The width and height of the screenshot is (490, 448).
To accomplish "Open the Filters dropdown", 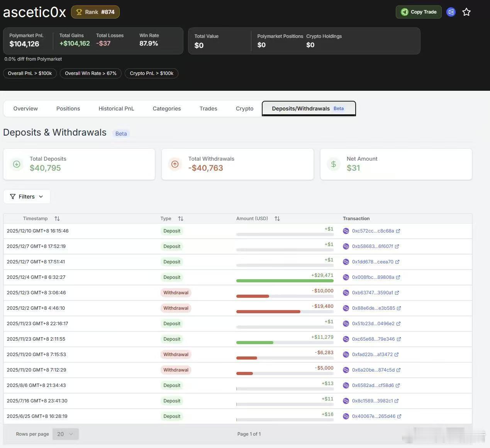I will tap(27, 197).
